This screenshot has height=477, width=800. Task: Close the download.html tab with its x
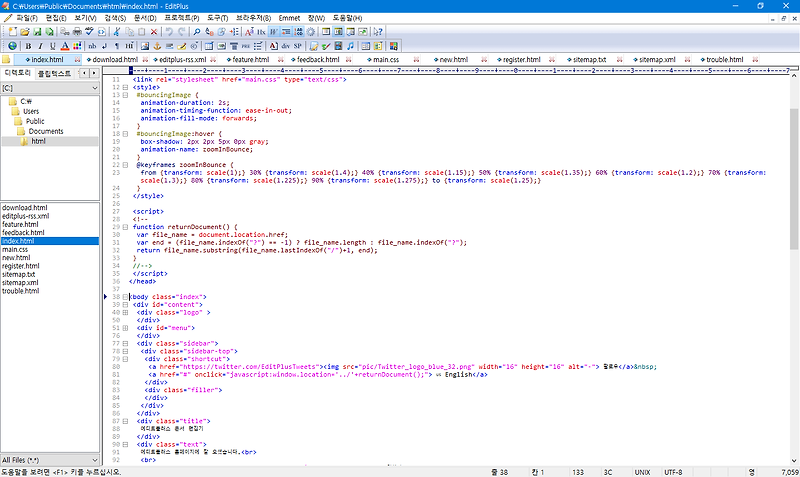pyautogui.click(x=143, y=60)
